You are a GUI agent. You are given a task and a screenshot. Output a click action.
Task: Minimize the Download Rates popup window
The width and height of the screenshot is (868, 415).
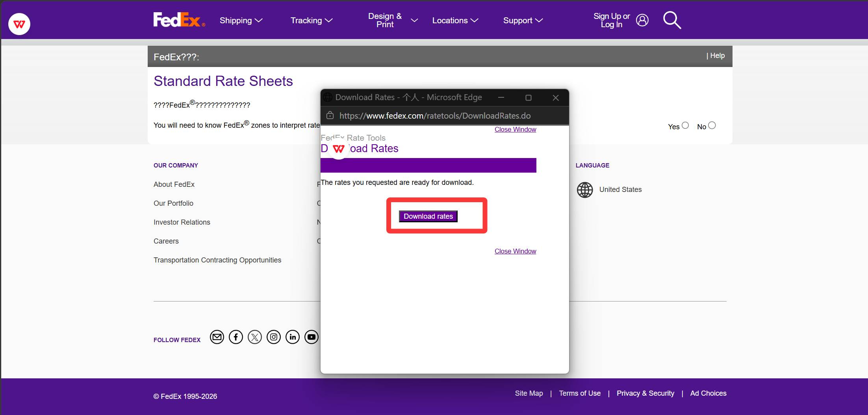click(x=501, y=97)
